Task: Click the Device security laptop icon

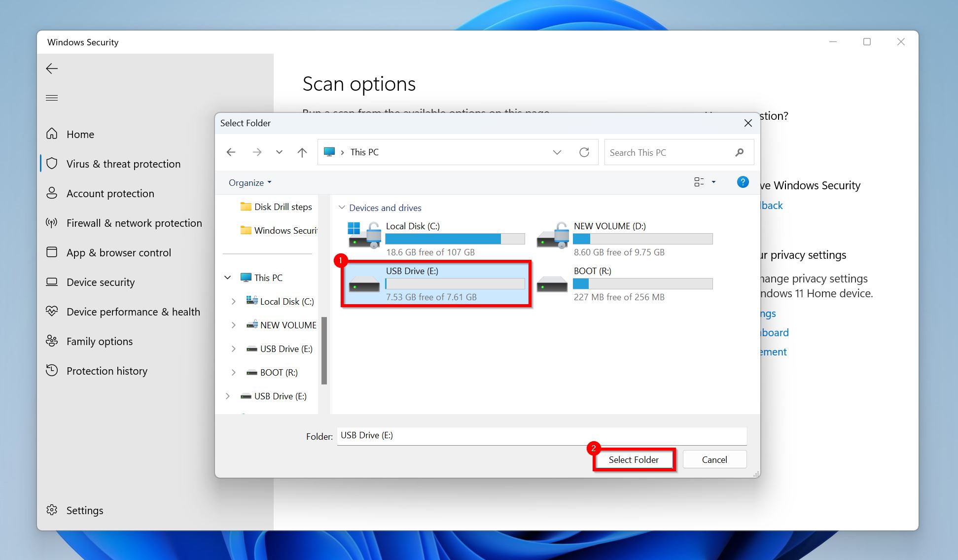Action: 52,282
